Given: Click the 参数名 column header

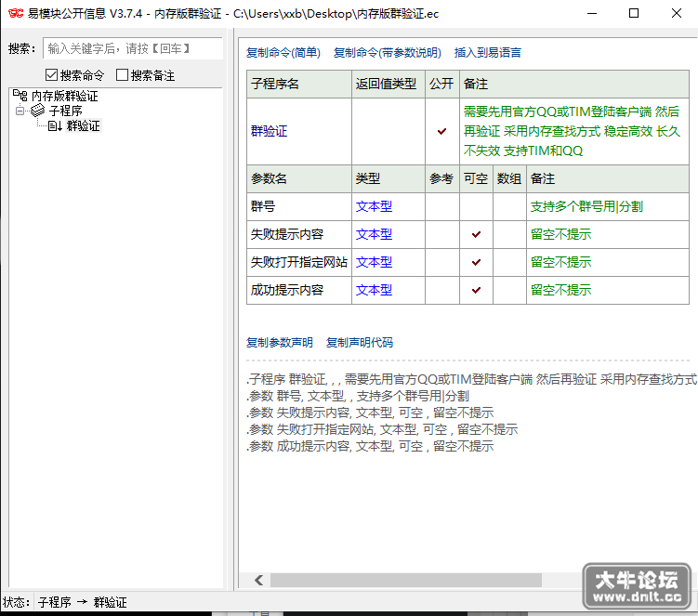Looking at the screenshot, I should [299, 178].
